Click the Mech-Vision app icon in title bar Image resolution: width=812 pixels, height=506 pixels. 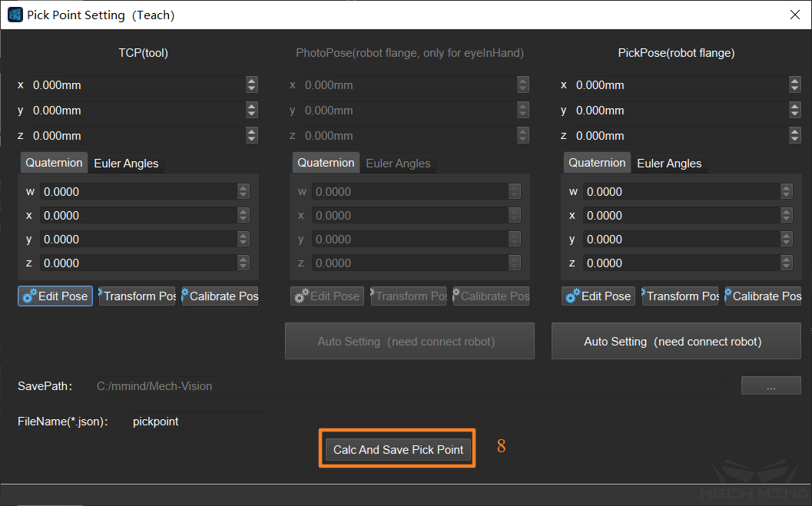click(15, 15)
